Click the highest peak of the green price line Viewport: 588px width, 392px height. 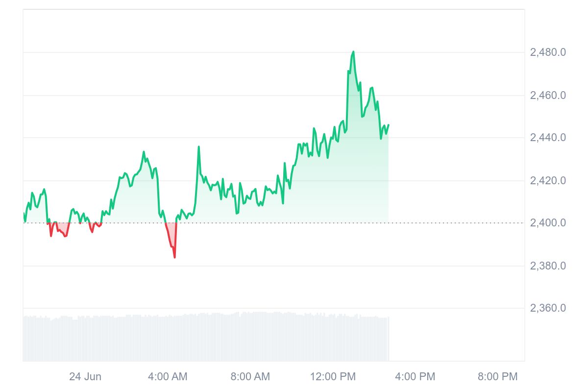click(353, 51)
